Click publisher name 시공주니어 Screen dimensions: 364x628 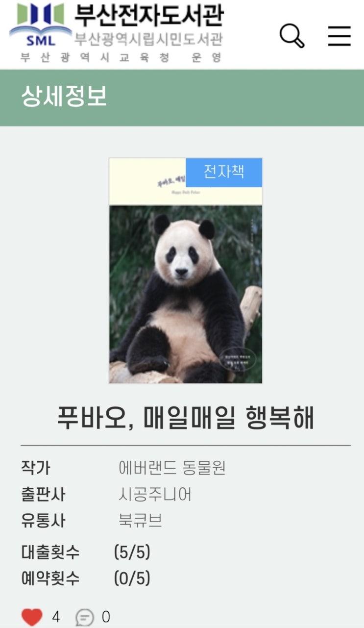(x=155, y=494)
